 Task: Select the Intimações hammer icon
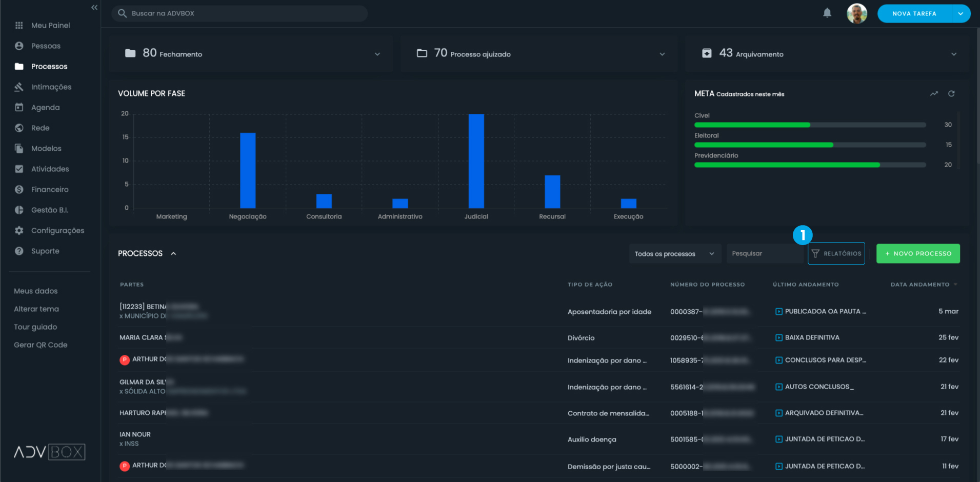pyautogui.click(x=19, y=87)
